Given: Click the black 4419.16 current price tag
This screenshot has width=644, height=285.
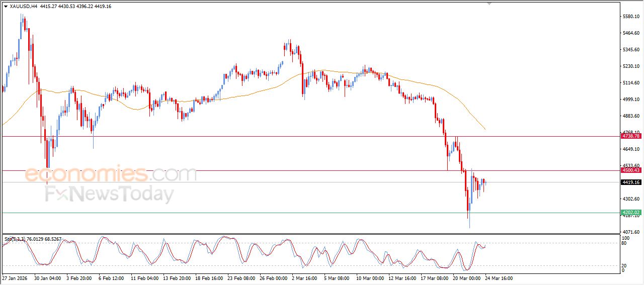Looking at the screenshot, I should [x=631, y=182].
